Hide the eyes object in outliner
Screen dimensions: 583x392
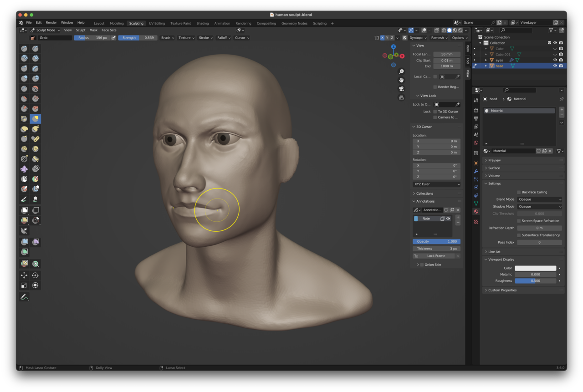tap(555, 60)
